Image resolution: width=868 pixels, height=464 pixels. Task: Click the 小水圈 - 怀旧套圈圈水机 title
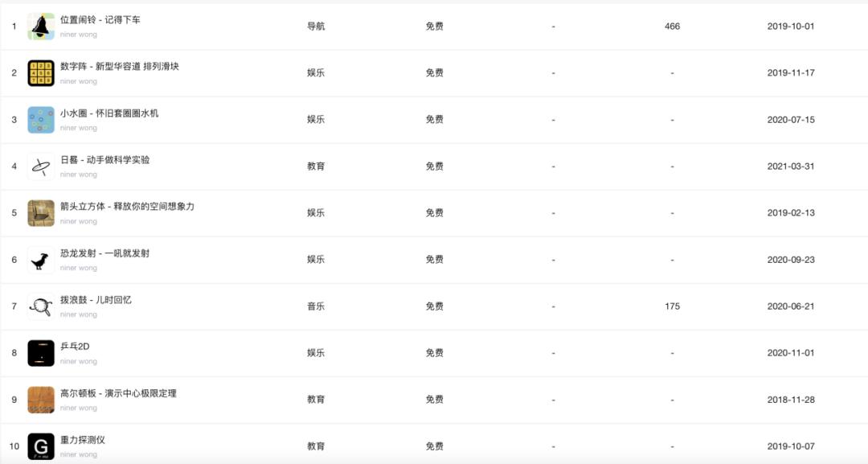point(109,113)
